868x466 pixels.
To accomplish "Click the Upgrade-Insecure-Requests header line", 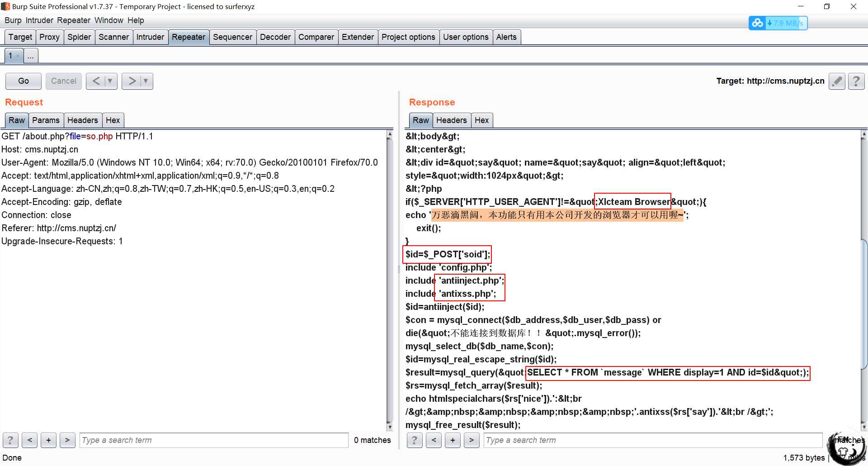I will 62,241.
